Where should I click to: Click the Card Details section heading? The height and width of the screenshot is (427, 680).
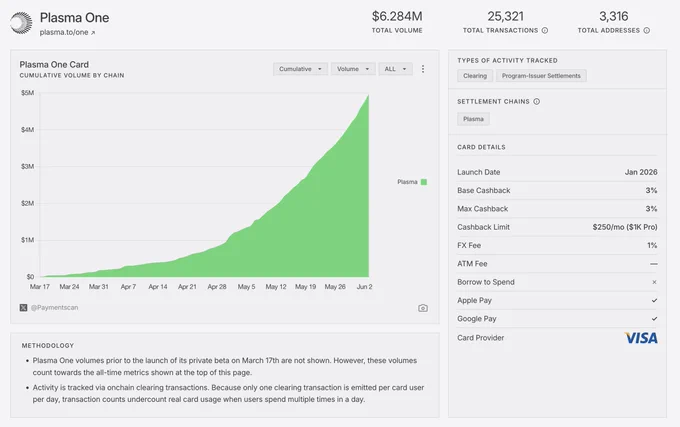pyautogui.click(x=481, y=147)
